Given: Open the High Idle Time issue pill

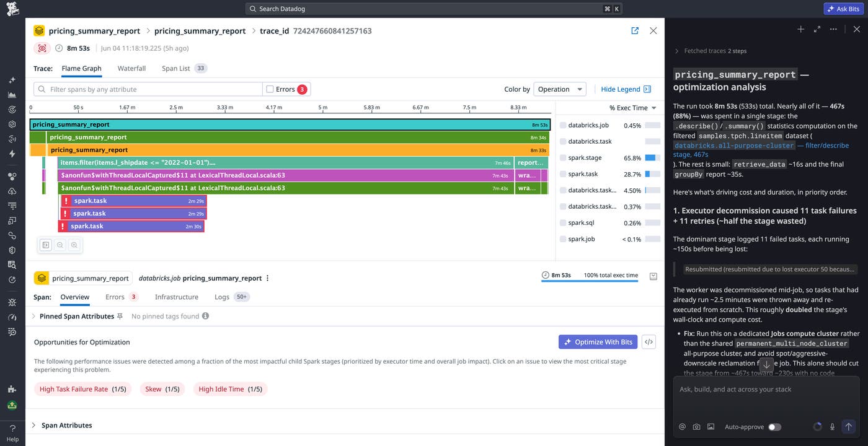Looking at the screenshot, I should (230, 389).
